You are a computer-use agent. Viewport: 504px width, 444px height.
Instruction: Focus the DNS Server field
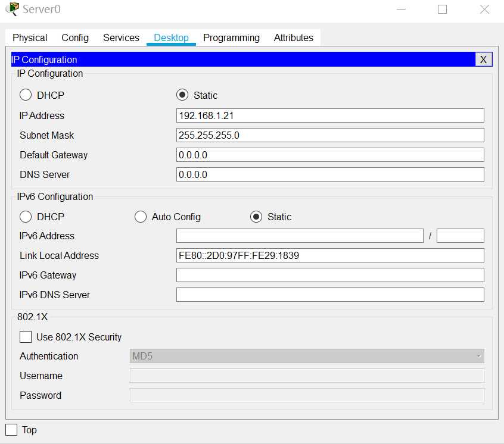click(330, 174)
